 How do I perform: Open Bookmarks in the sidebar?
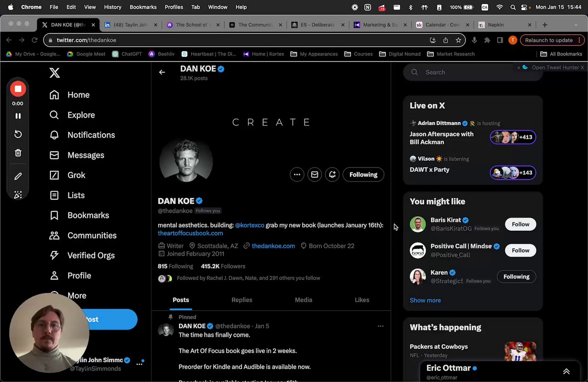pos(79,215)
